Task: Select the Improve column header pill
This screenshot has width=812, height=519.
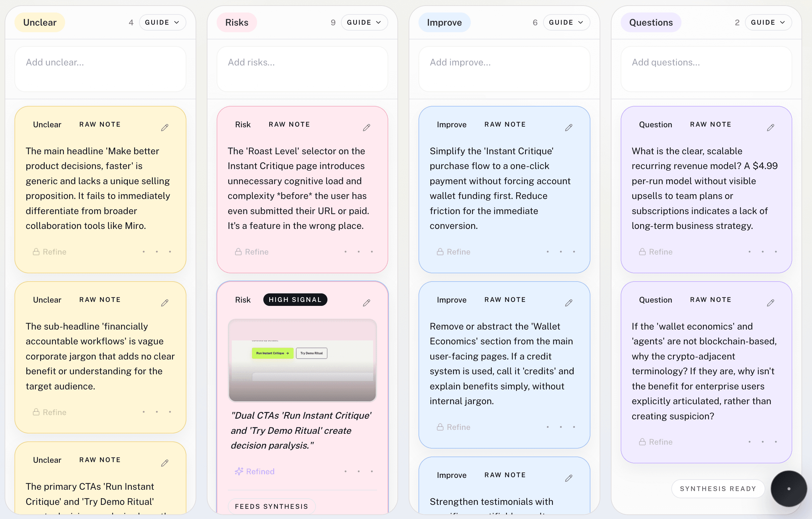Action: point(444,22)
